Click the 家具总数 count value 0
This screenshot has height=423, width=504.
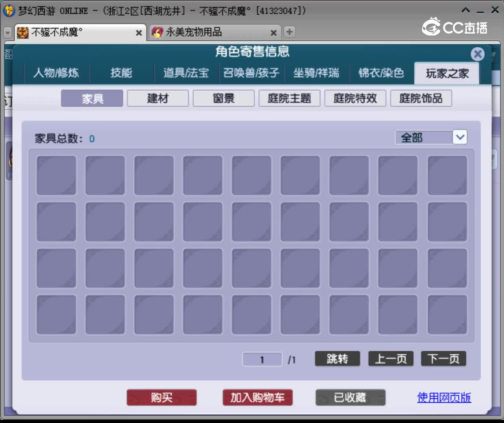tap(92, 139)
